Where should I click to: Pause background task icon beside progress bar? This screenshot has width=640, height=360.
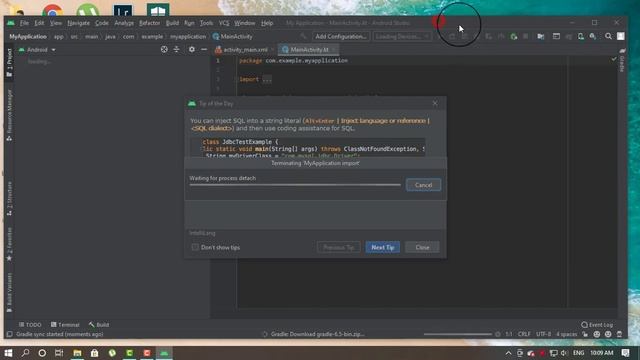498,334
